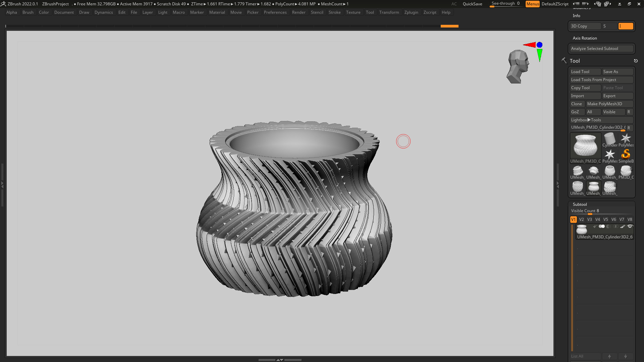This screenshot has height=362, width=644.
Task: Select the UMesh_PM3D_Cylinder3D2_6 subtool row
Action: [x=605, y=232]
